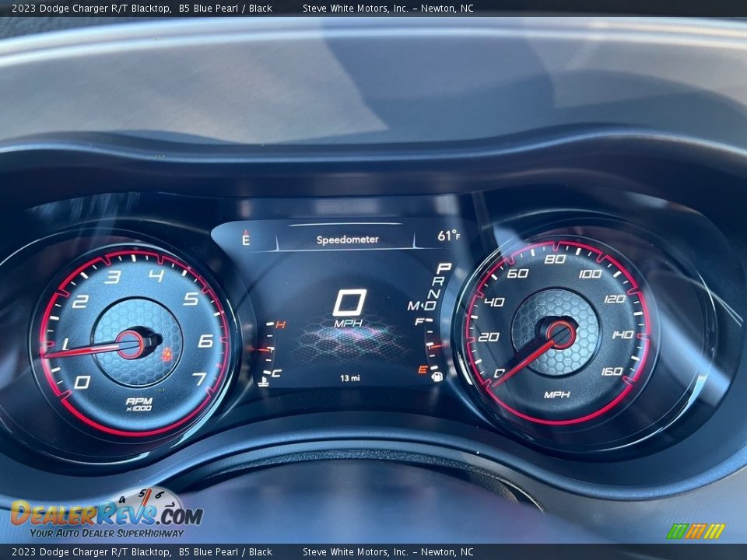Tap the fuel pump icon beside fuel gauge
This screenshot has height=560, width=747.
pos(437,376)
